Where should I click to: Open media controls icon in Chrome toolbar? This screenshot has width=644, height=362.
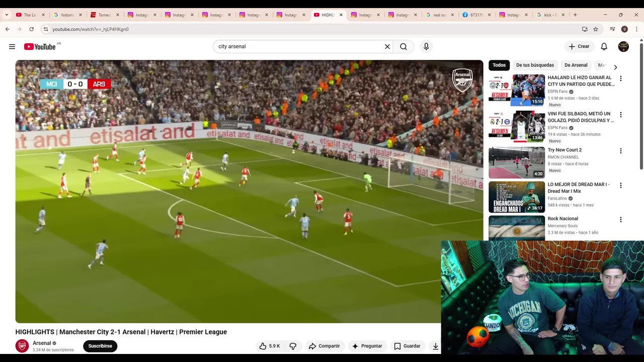[x=612, y=29]
